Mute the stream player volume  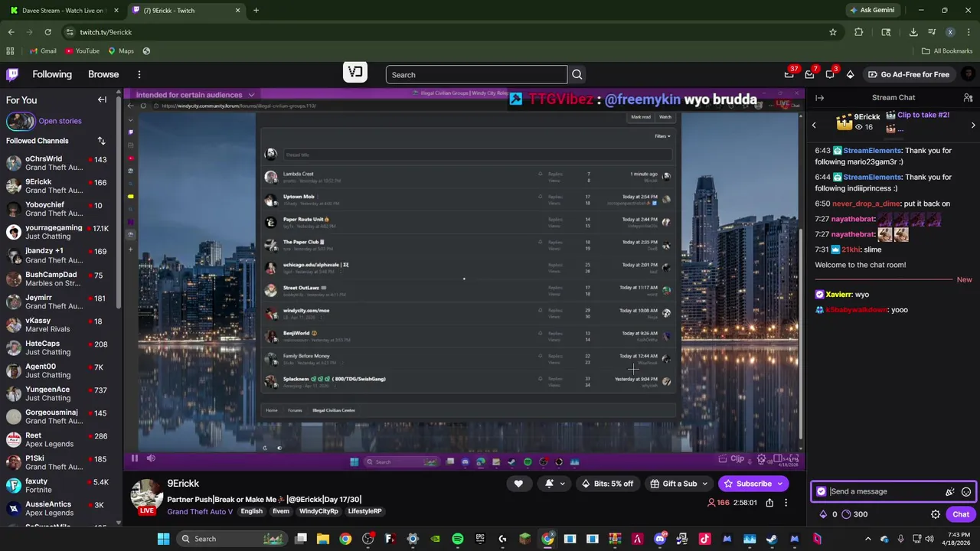[x=151, y=458]
